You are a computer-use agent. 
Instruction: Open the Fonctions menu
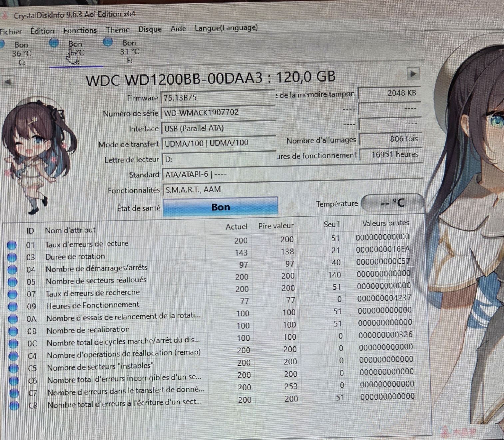pos(80,31)
